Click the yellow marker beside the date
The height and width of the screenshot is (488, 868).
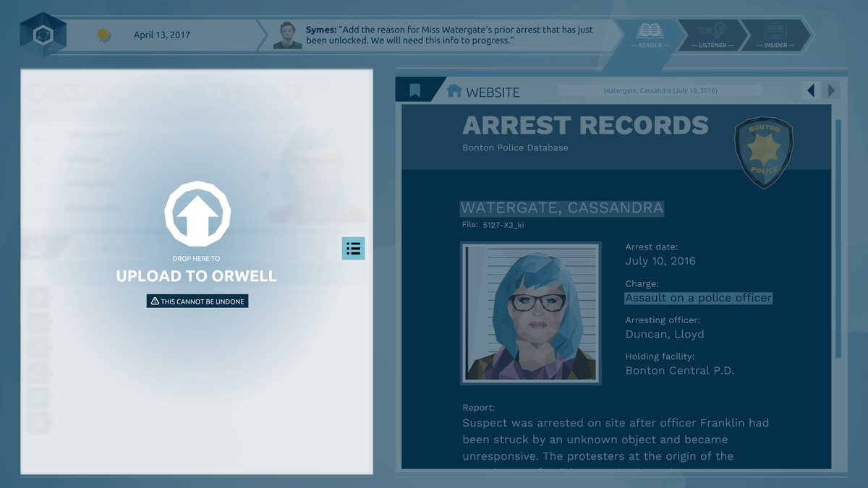(103, 33)
